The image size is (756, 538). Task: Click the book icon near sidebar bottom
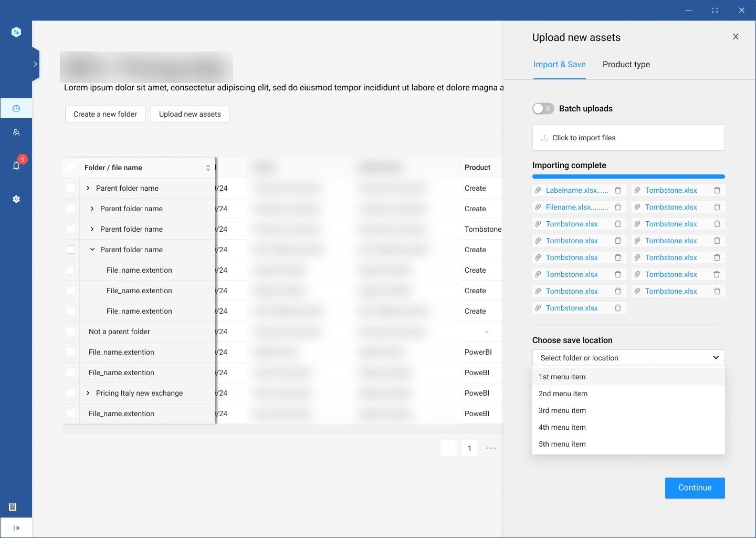13,507
